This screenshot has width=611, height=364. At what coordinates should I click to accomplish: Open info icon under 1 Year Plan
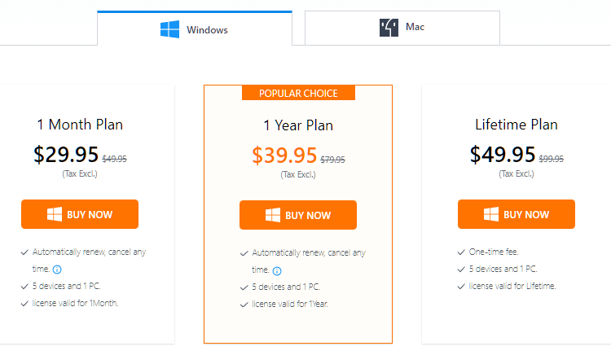(x=277, y=271)
